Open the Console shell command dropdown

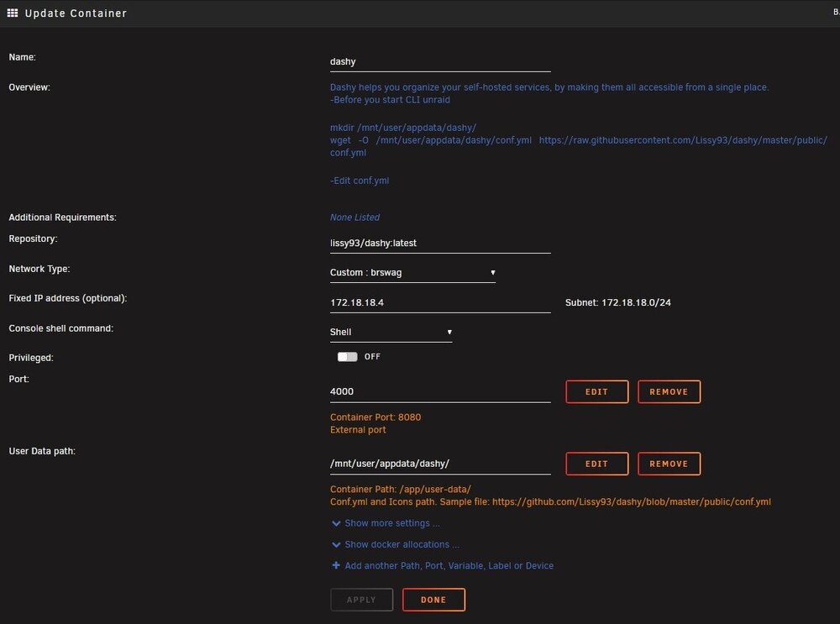click(x=391, y=332)
